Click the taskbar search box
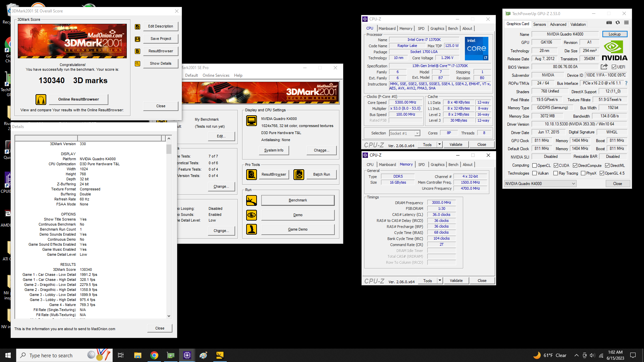This screenshot has width=644, height=362. [x=64, y=355]
